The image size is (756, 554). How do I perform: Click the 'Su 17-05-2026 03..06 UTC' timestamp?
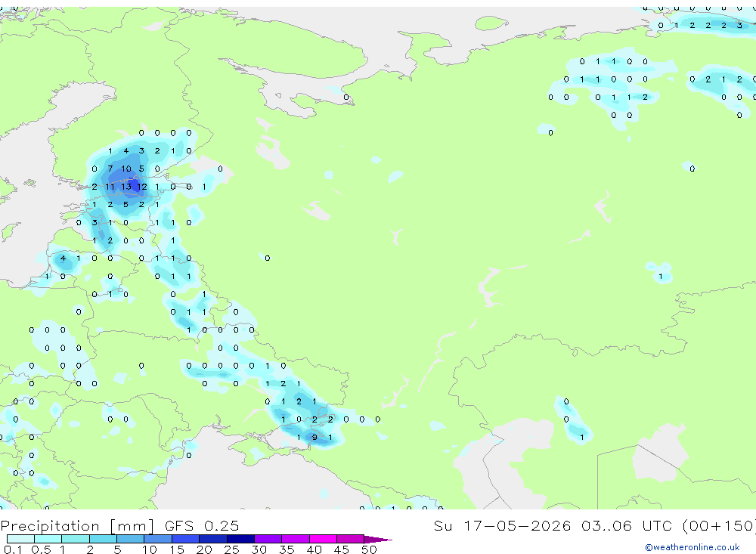[553, 525]
